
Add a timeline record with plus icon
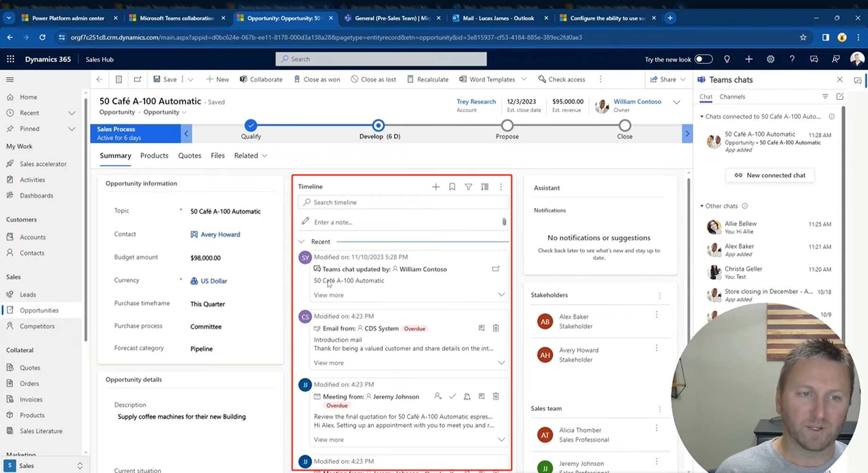point(436,187)
